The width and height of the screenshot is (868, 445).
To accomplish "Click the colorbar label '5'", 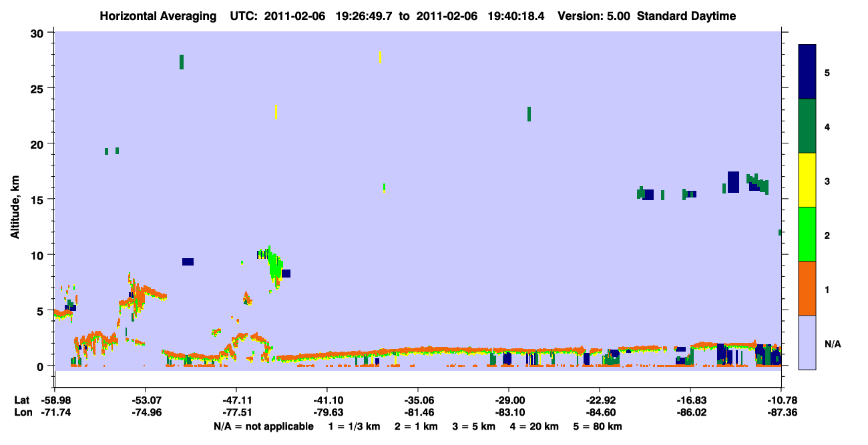I will tap(827, 72).
